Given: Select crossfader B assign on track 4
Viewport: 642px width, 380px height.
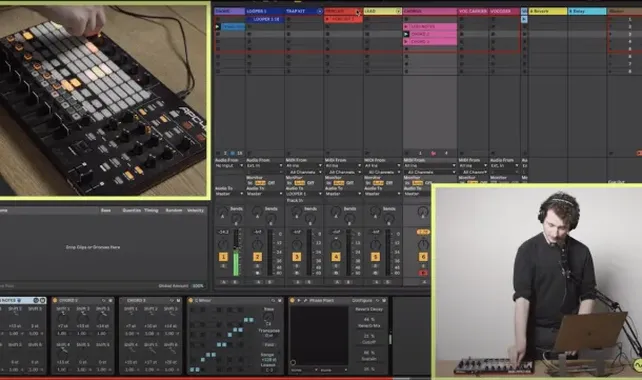Looking at the screenshot, I should pyautogui.click(x=348, y=282).
